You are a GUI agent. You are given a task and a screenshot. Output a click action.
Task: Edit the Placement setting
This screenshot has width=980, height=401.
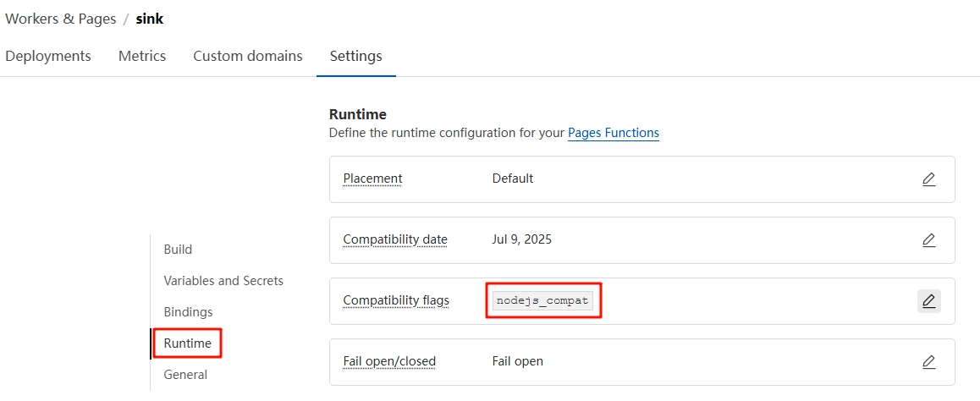(928, 179)
